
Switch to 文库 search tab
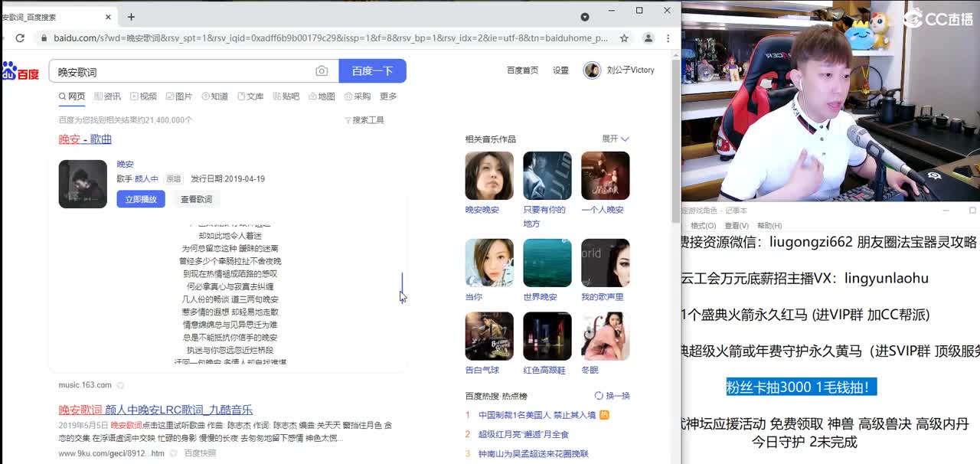pos(250,96)
